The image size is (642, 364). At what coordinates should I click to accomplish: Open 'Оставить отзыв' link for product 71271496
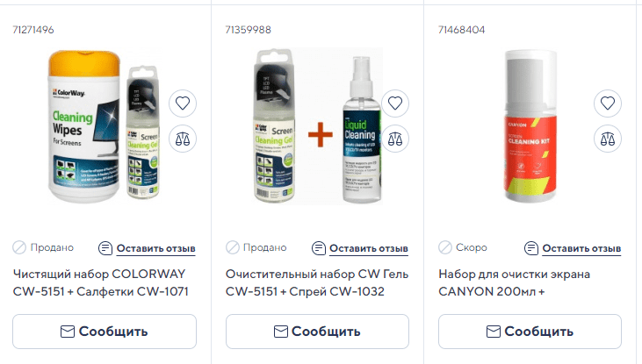(156, 248)
